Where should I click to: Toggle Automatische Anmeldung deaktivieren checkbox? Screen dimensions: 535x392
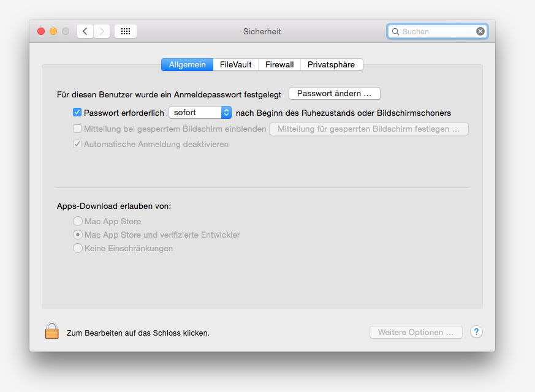(x=77, y=145)
